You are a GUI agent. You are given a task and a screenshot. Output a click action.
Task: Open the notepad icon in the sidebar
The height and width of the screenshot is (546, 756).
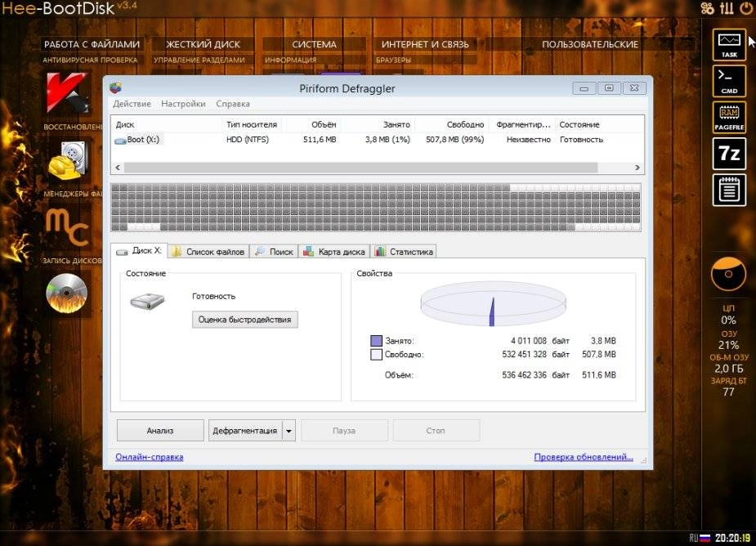(729, 190)
